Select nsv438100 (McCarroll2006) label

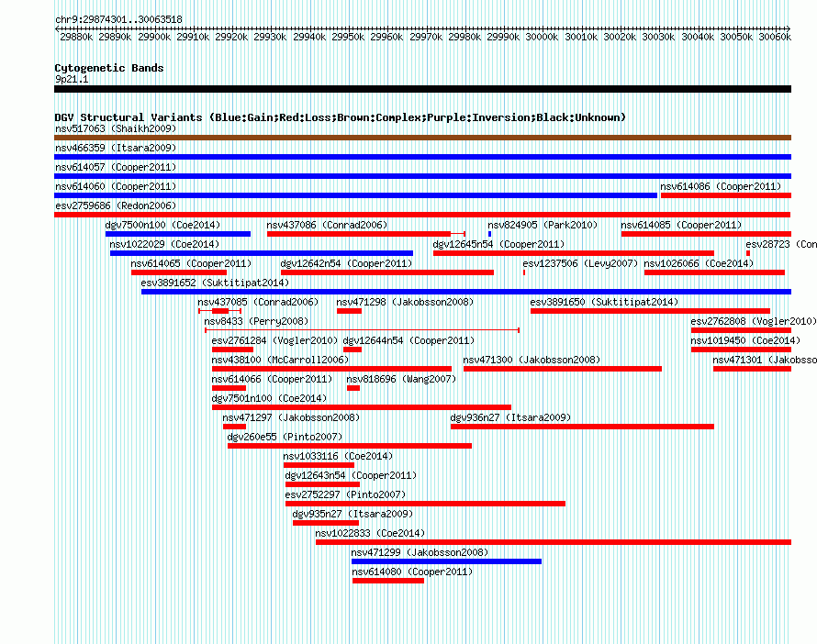point(280,360)
